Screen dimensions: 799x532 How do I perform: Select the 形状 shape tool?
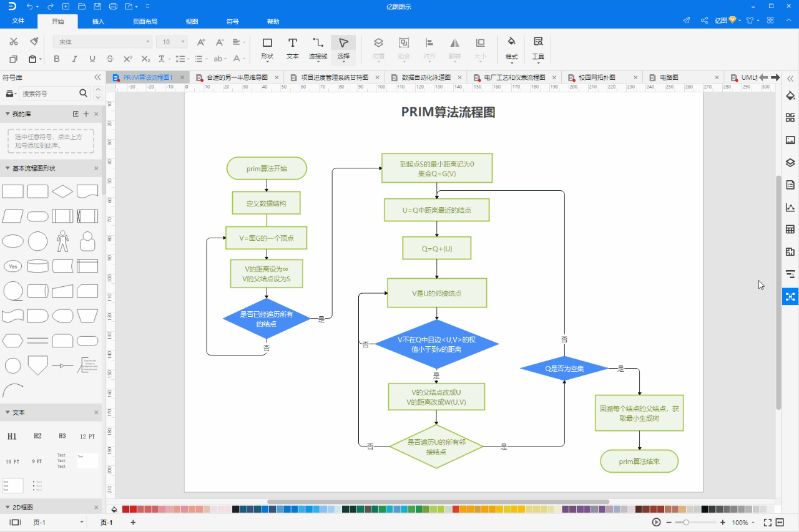[x=267, y=49]
